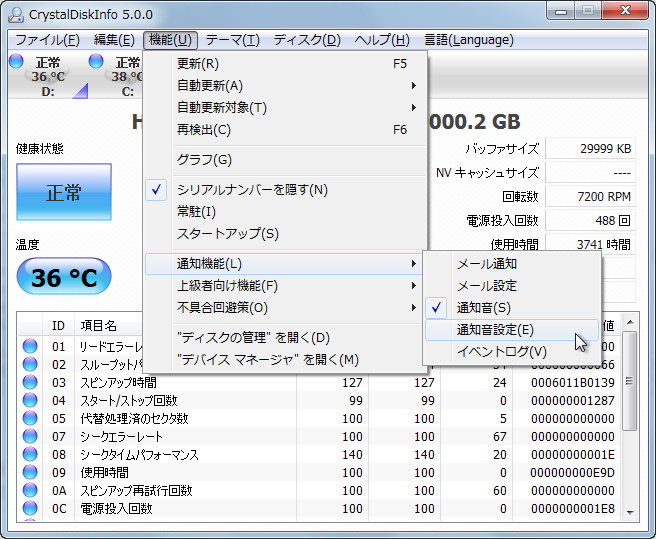Click status orb for attribute 02 row

[x=30, y=364]
